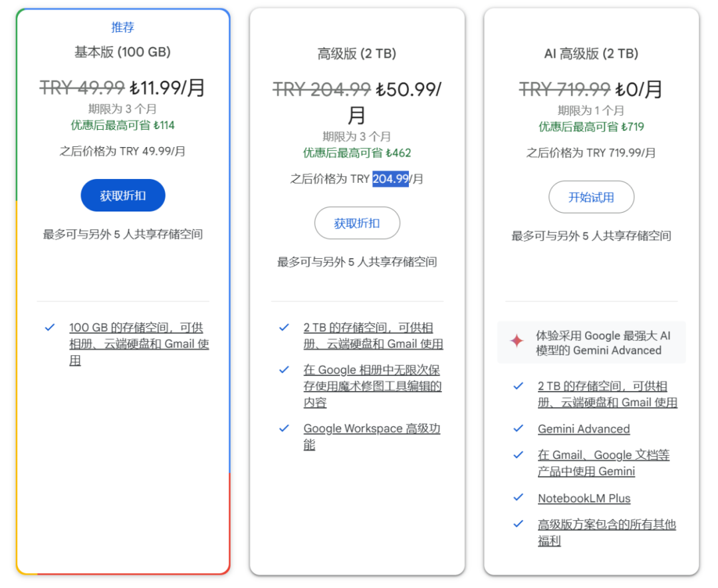Open Gemini Advanced feature link
Viewport: 718px width, 588px height.
(x=584, y=428)
